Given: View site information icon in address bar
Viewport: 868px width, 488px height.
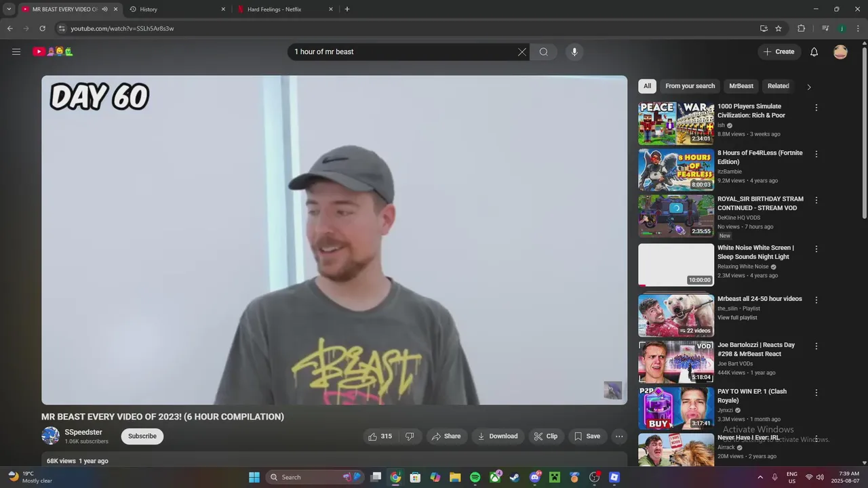Looking at the screenshot, I should (x=62, y=28).
